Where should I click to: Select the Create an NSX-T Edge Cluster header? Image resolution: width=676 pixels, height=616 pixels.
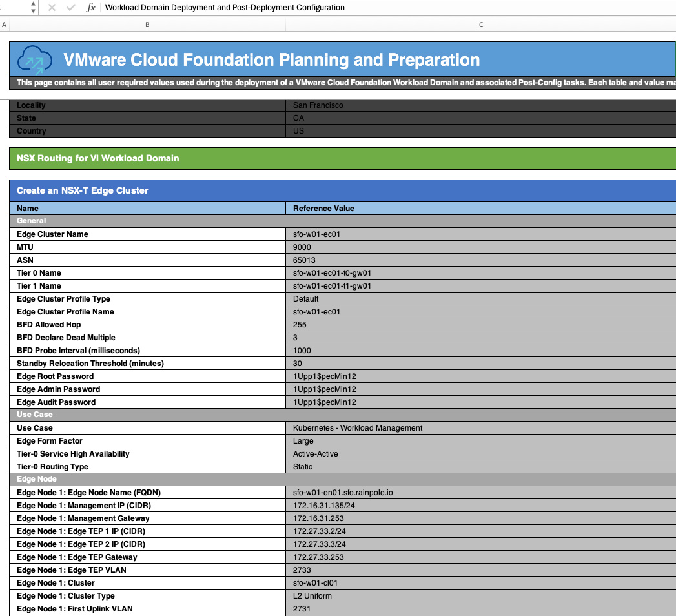[x=342, y=190]
